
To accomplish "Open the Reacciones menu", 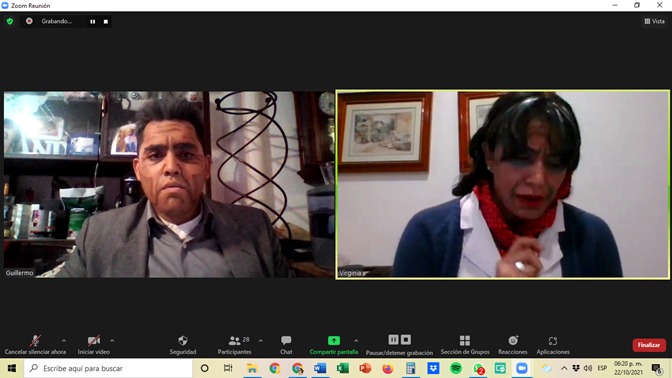I will click(x=513, y=345).
